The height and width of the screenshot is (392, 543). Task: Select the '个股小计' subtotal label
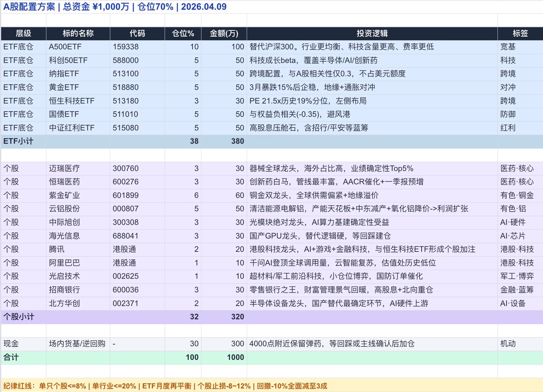click(x=24, y=317)
